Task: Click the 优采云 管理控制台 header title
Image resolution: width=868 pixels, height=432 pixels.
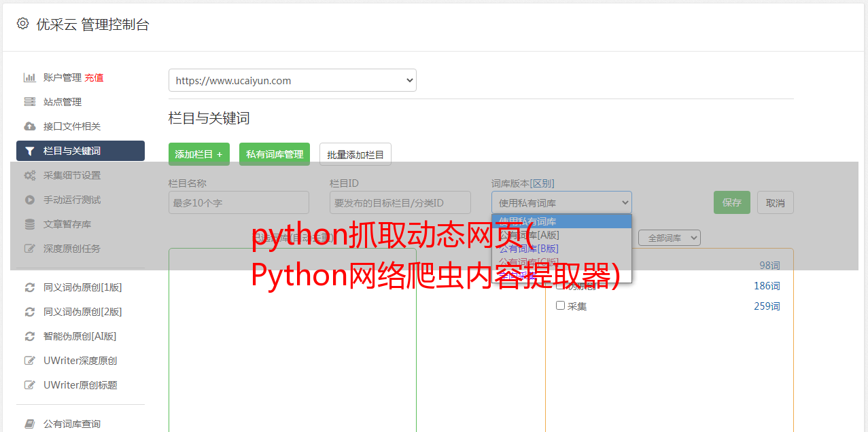Action: (x=92, y=24)
